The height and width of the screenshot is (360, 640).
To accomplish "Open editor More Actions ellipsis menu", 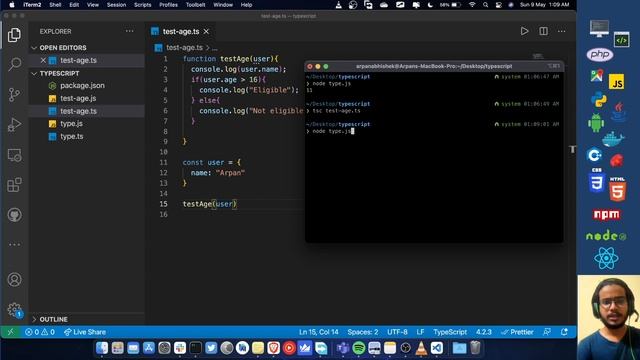I will tap(562, 31).
